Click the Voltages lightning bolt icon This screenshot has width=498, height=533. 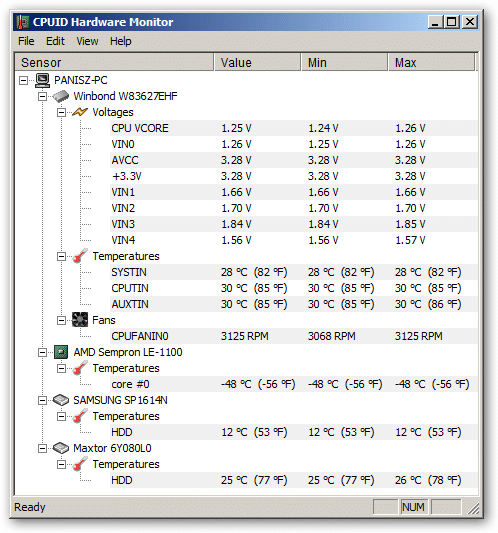pos(80,112)
